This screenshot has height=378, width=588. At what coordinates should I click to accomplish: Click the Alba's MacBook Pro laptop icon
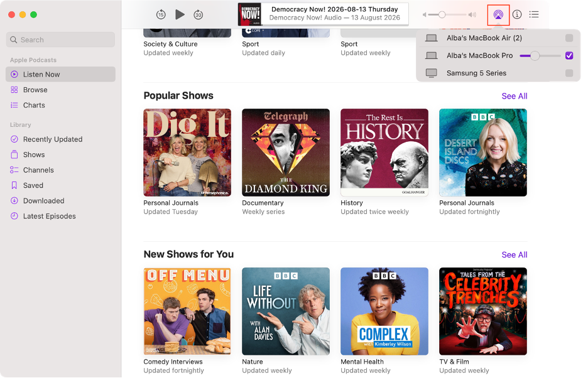coord(431,55)
